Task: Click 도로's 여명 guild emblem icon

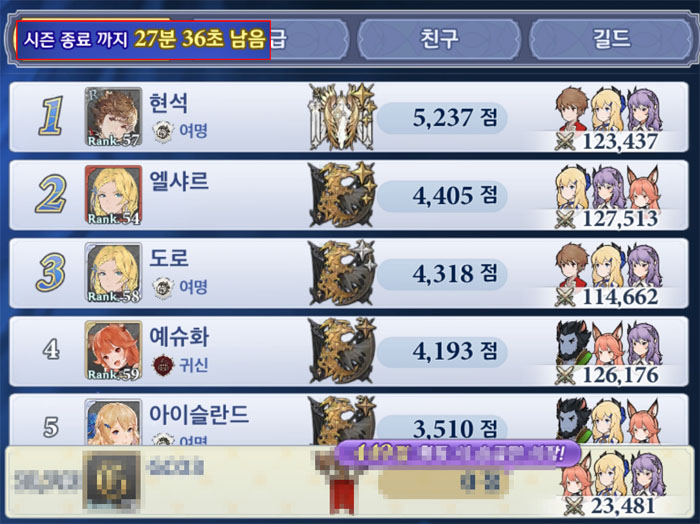Action: (163, 287)
